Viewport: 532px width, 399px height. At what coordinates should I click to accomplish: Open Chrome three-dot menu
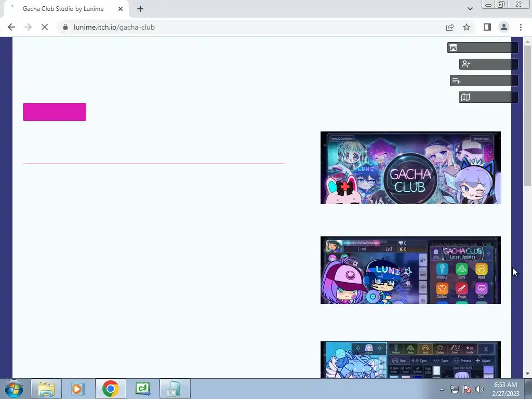click(x=521, y=27)
